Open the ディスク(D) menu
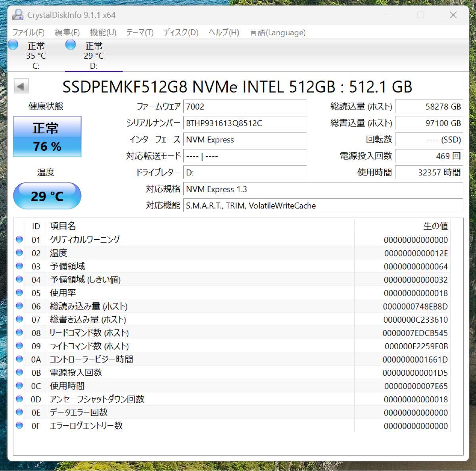 tap(181, 33)
